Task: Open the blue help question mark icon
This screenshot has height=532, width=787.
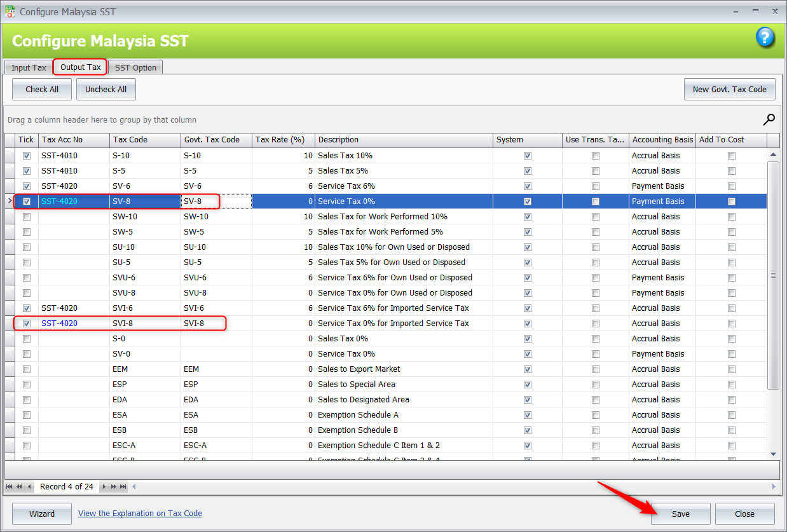Action: point(765,38)
